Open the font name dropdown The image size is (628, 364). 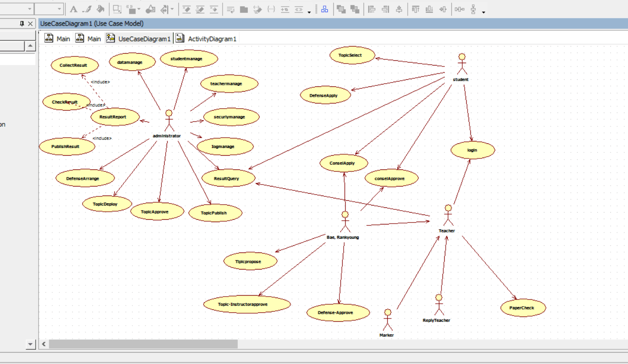29,9
